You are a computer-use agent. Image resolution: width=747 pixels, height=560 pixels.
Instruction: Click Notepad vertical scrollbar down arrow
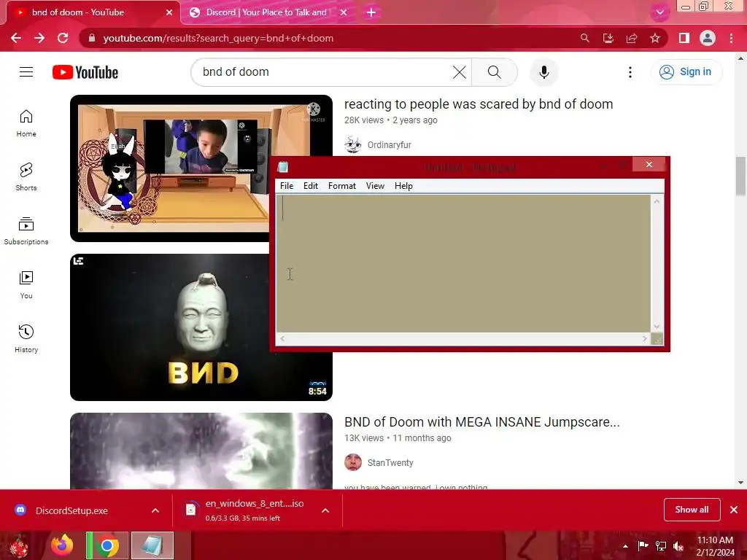pyautogui.click(x=657, y=327)
